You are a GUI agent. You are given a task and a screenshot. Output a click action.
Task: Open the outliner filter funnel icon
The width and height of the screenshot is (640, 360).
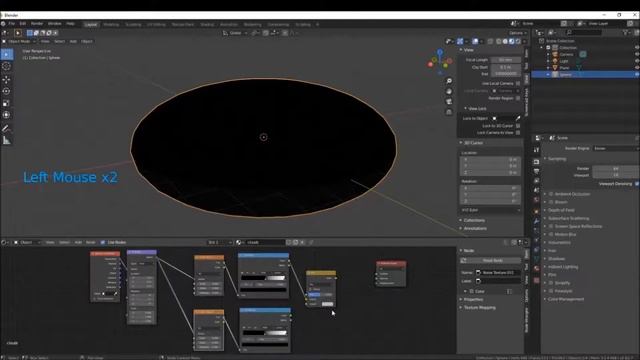point(625,32)
